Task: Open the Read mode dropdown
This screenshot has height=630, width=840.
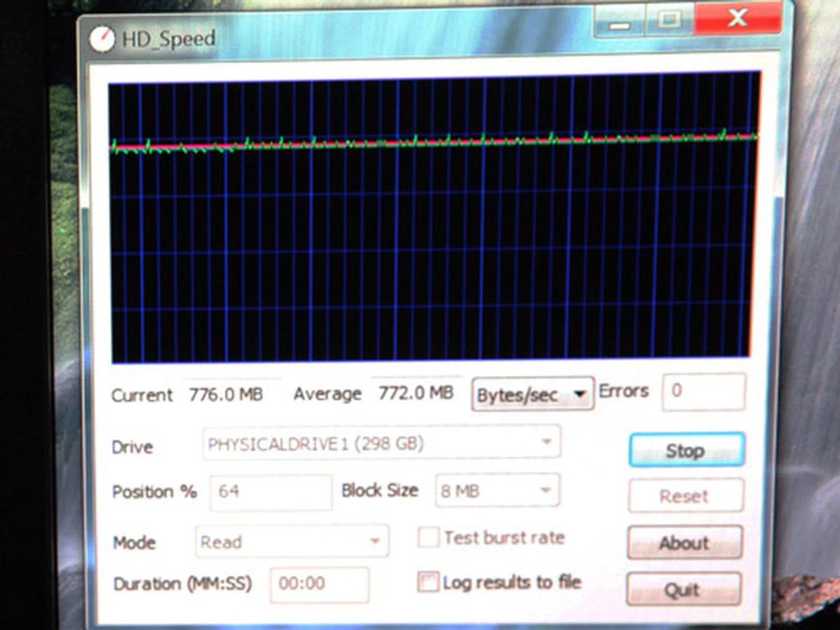Action: [291, 542]
